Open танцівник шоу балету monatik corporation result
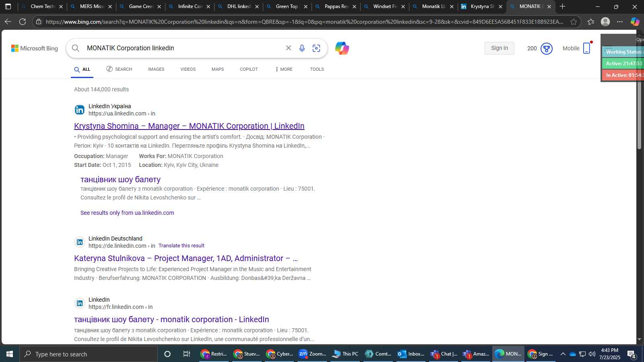This screenshot has width=644, height=362. tap(171, 319)
